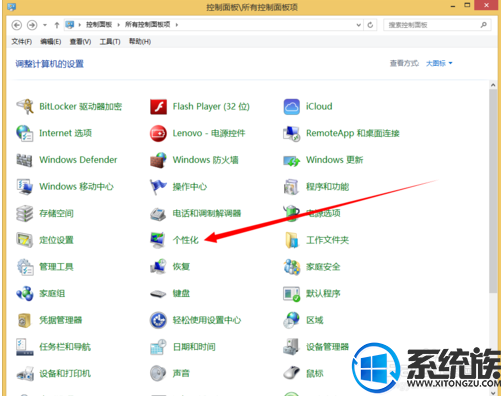Screen dimensions: 501x396
Task: Open the 工具(T) menu
Action: coord(110,42)
